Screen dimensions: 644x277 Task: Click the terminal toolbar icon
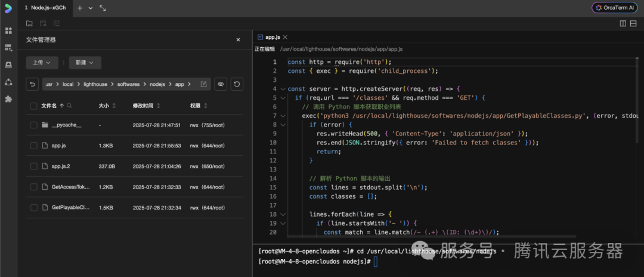[56, 23]
